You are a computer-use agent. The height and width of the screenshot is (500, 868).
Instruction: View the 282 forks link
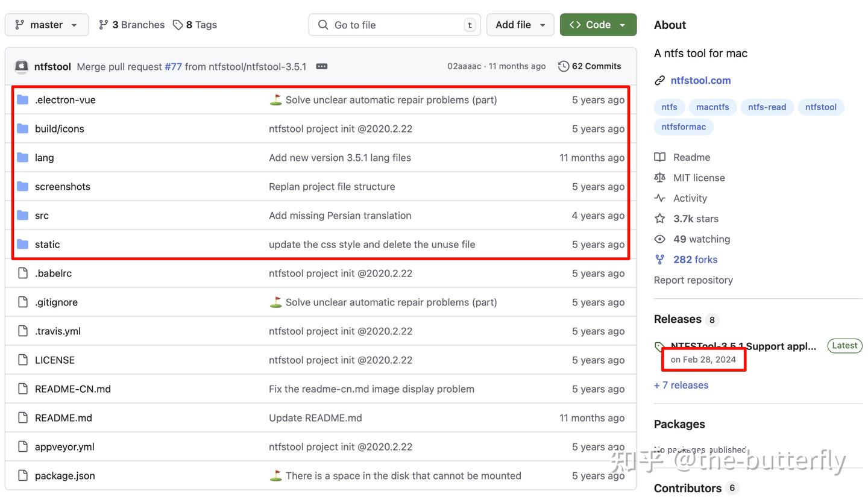(x=695, y=260)
